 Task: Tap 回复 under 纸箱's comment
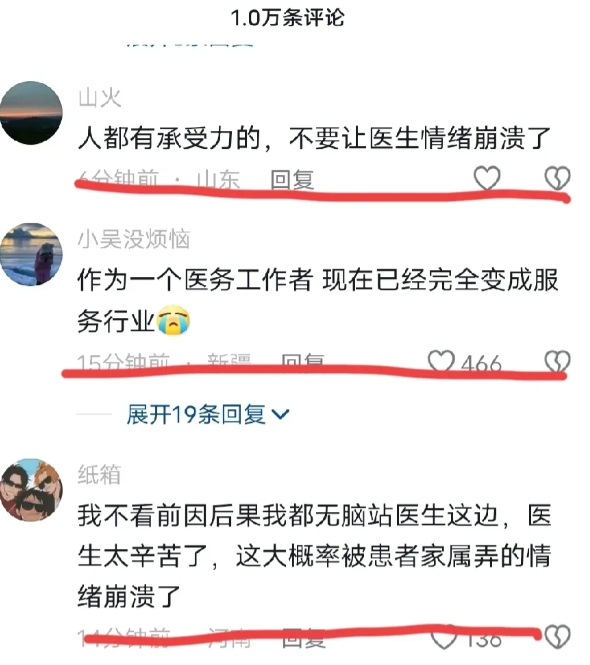pos(304,638)
